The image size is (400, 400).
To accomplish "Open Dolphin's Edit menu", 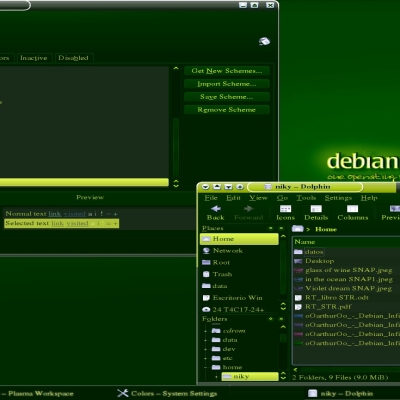I will tap(233, 198).
